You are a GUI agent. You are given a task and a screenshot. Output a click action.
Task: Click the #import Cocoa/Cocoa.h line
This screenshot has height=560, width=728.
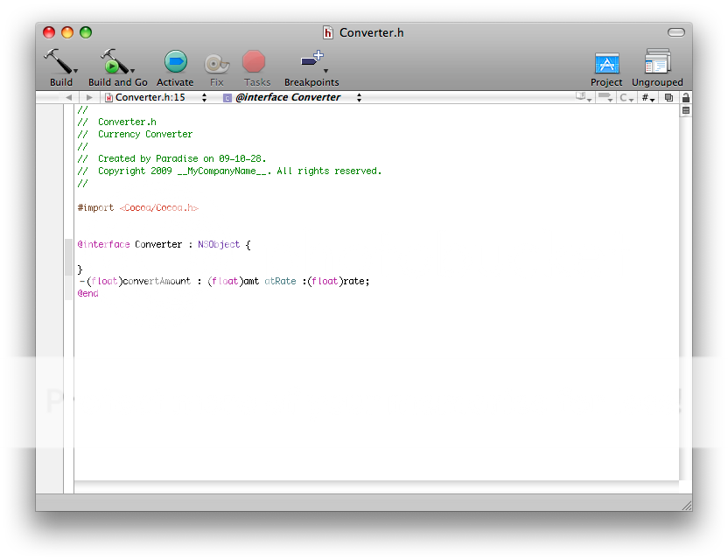click(138, 207)
